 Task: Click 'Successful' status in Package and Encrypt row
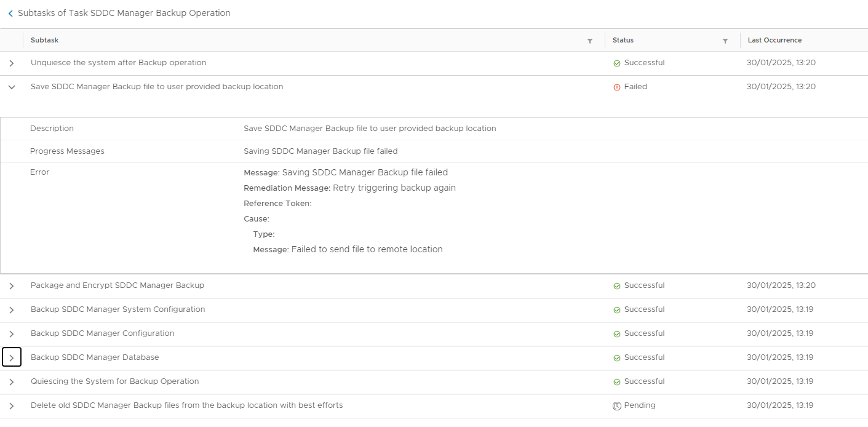coord(644,285)
